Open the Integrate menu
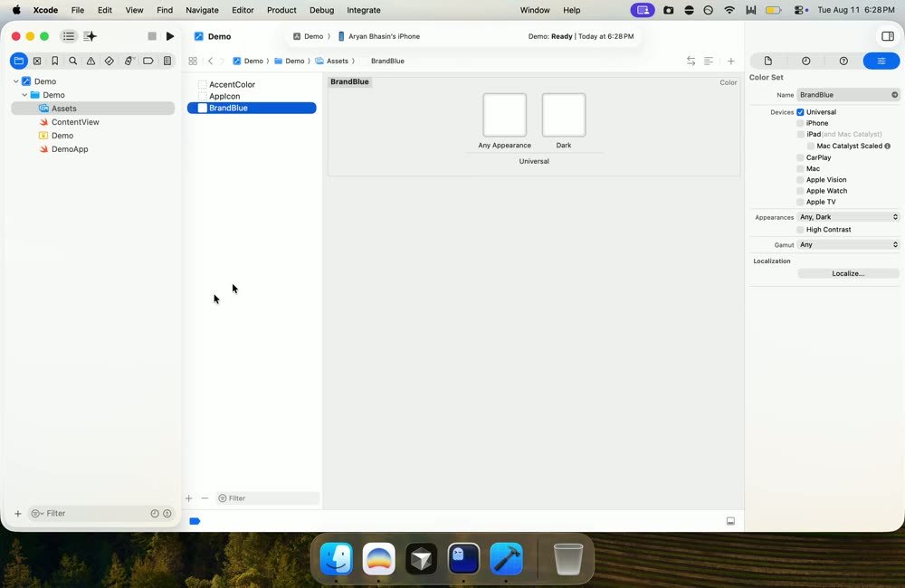Screen dimensions: 905x588 [364, 10]
